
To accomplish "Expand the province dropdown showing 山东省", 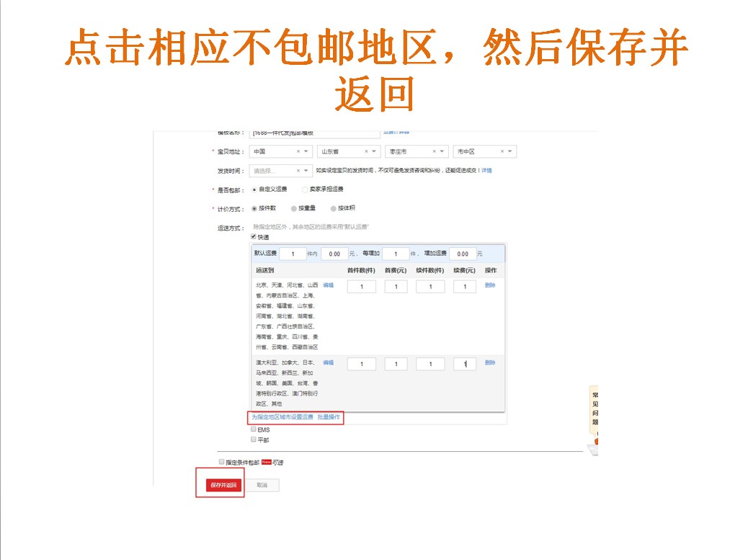I will [374, 151].
